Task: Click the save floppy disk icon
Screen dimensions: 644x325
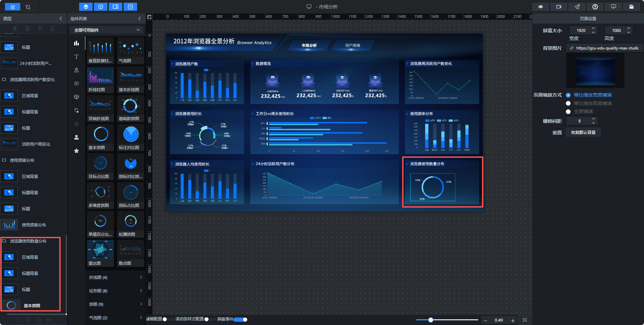Action: click(x=632, y=7)
